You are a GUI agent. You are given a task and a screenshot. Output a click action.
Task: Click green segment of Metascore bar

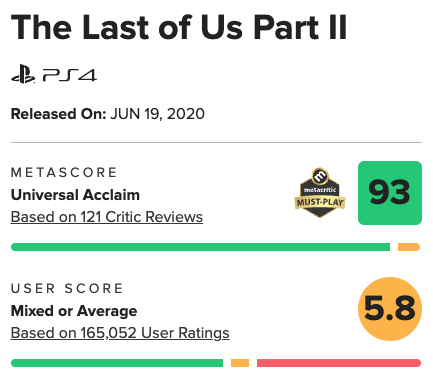coord(200,247)
